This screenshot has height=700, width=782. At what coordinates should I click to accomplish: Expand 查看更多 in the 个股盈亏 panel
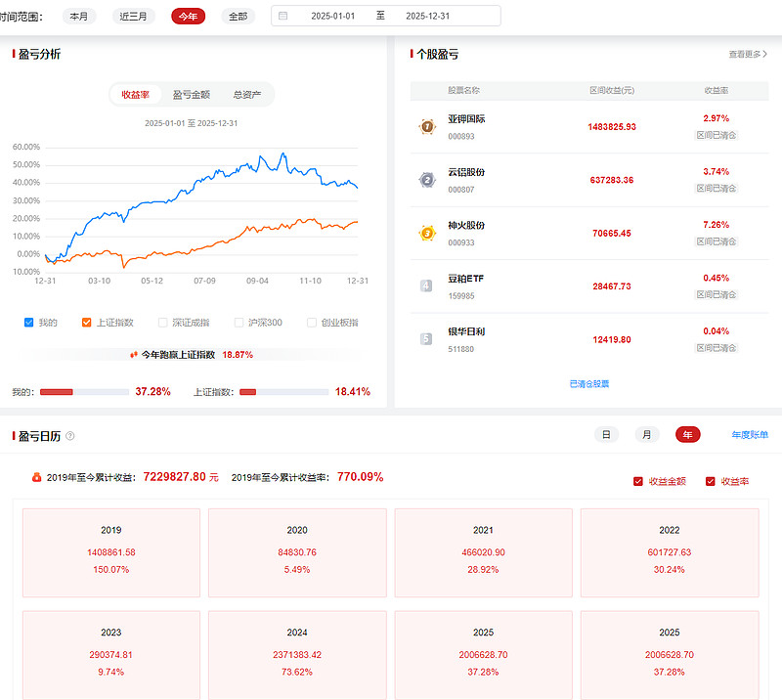[x=748, y=55]
